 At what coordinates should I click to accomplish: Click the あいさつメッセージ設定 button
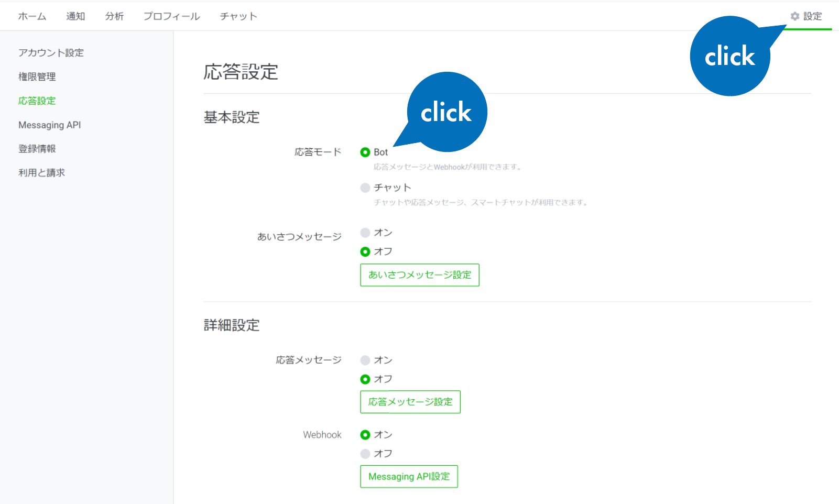click(420, 275)
